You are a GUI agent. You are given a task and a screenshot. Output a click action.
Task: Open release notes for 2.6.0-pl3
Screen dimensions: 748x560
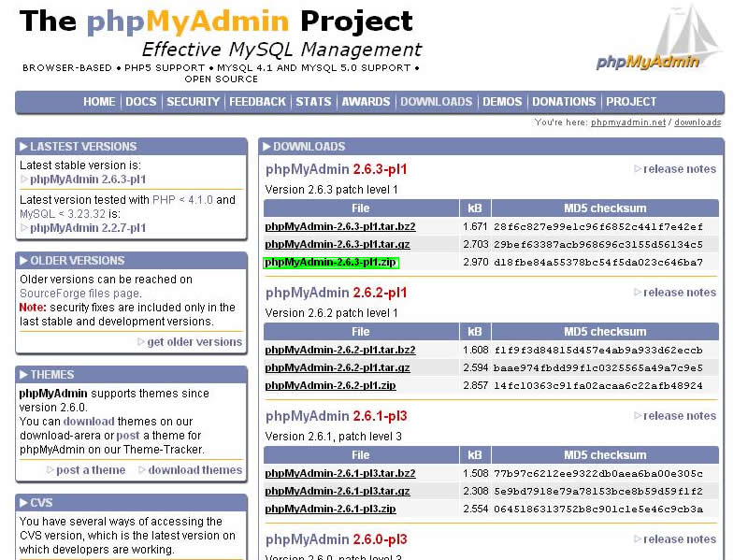click(x=680, y=539)
